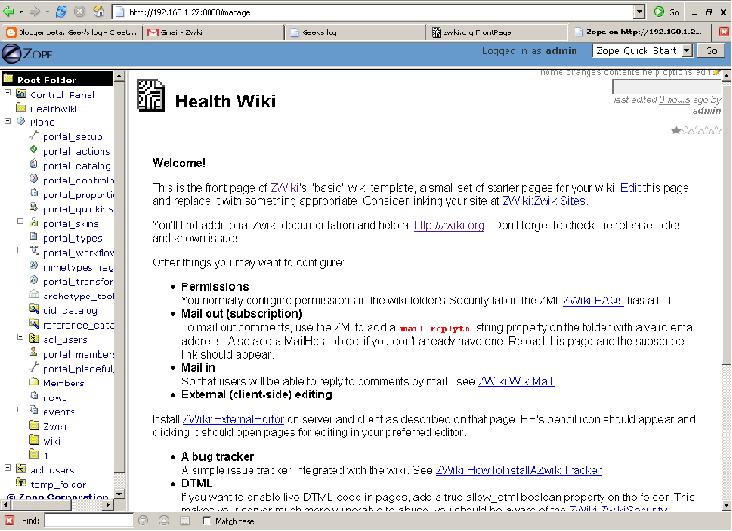Image resolution: width=732 pixels, height=531 pixels.
Task: Close the Find bar with red X
Action: coord(9,520)
